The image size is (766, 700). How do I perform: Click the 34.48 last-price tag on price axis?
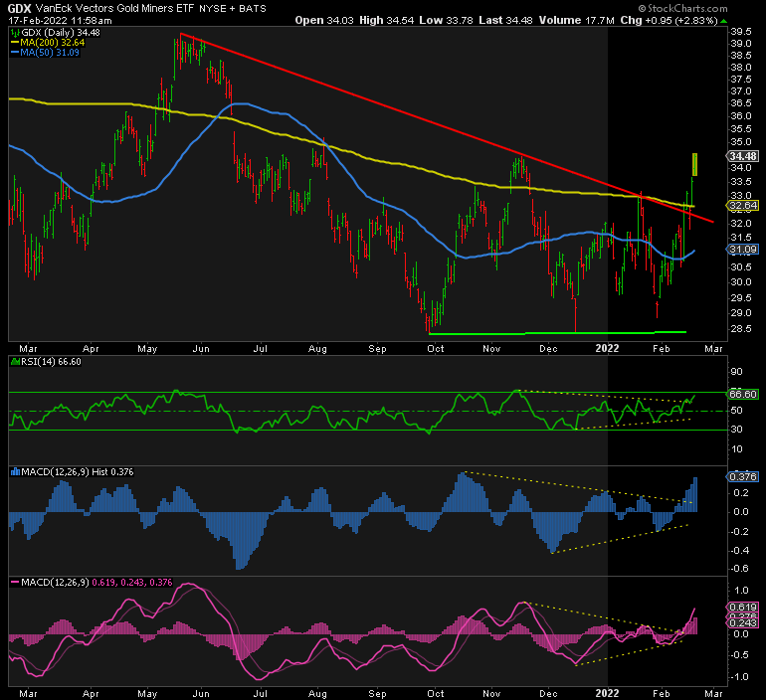(x=742, y=156)
